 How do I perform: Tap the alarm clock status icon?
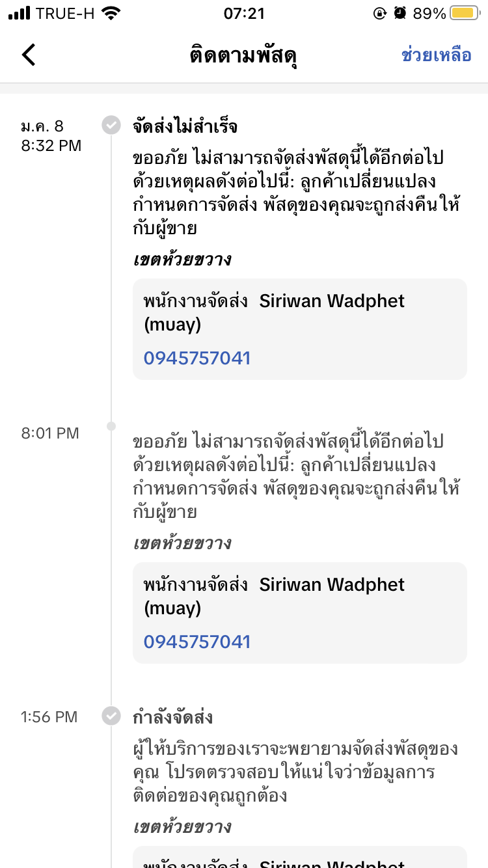click(400, 14)
